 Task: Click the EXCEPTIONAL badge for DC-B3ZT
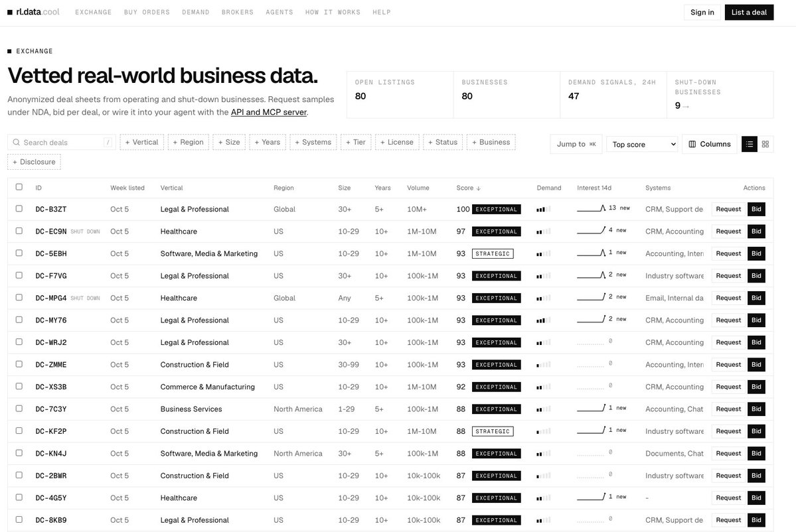tap(496, 209)
